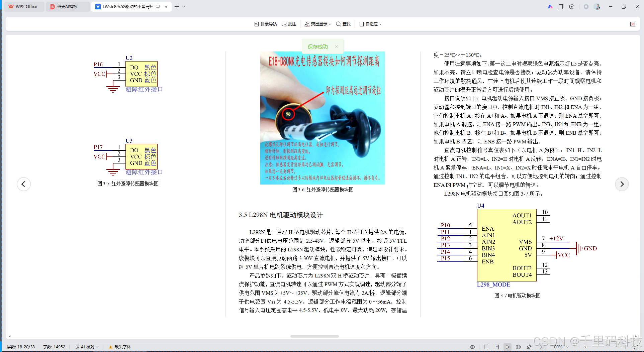
Task: Click caption 图 3-7 电机驱动模块图
Action: [517, 296]
